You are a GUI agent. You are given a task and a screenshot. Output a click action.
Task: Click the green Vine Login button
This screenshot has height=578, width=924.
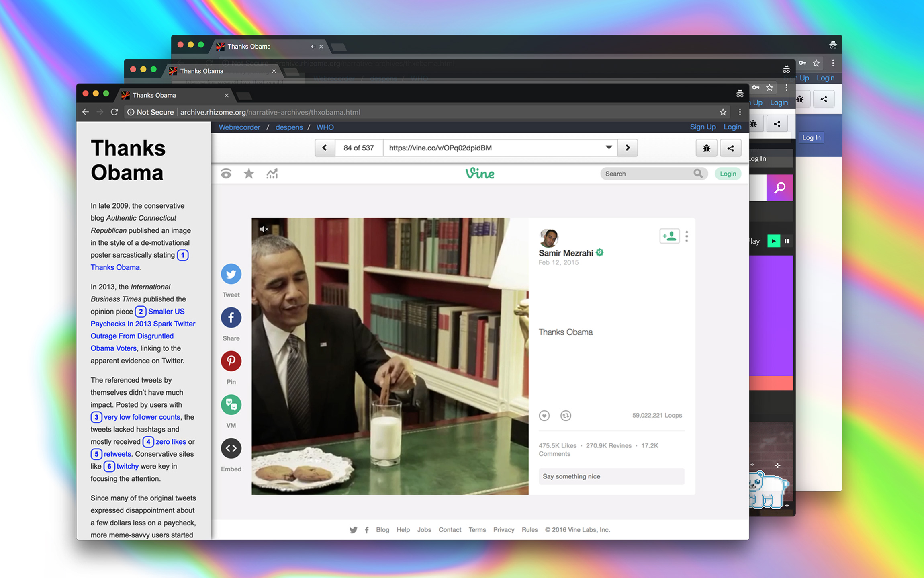coord(728,174)
